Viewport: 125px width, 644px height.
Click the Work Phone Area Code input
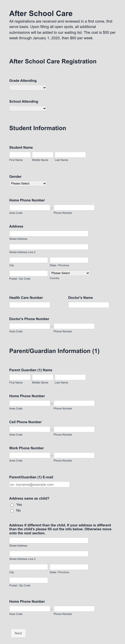point(29,455)
